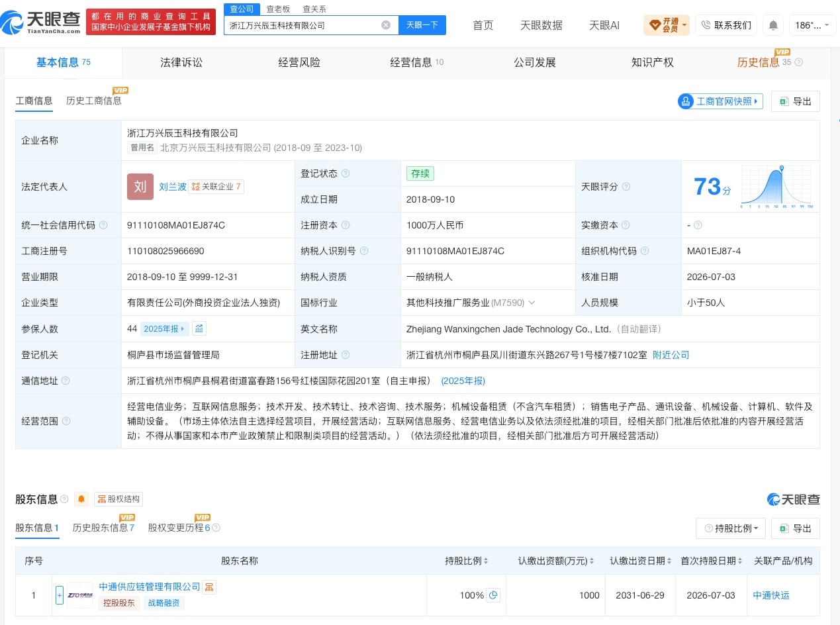Open the 186 account menu
This screenshot has width=840, height=625.
[812, 25]
